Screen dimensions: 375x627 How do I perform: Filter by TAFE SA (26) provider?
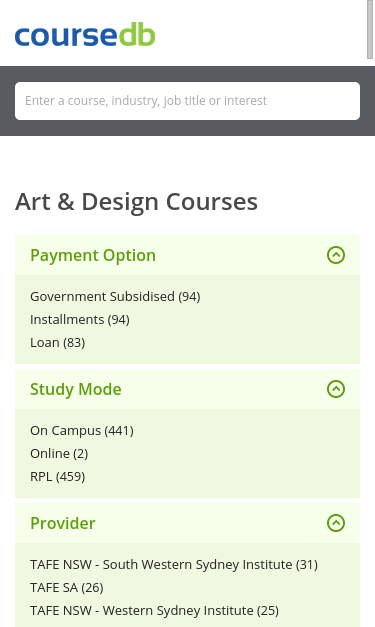point(67,588)
